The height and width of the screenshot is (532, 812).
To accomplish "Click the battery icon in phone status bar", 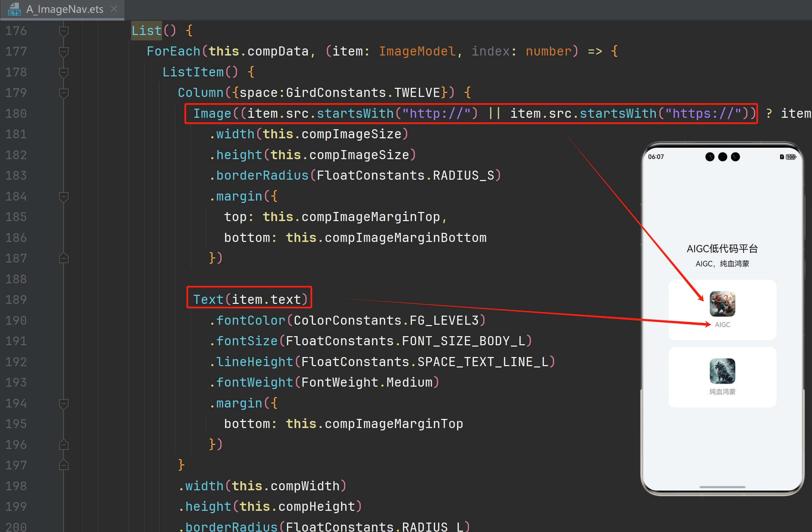I will (790, 157).
